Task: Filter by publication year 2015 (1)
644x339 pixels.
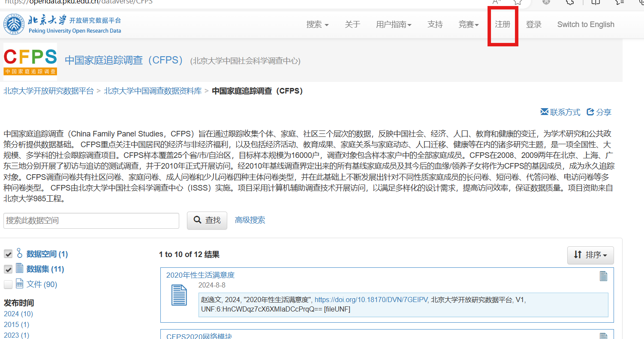Action: pyautogui.click(x=17, y=324)
